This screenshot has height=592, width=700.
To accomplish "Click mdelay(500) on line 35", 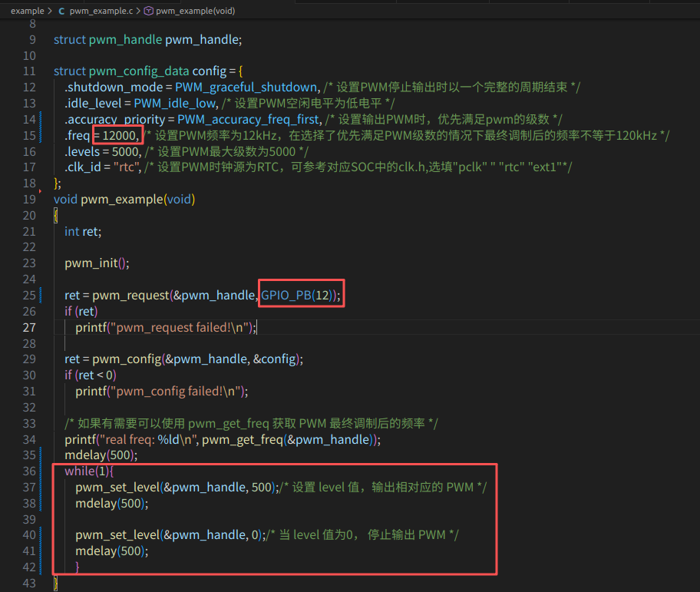I will [x=101, y=455].
